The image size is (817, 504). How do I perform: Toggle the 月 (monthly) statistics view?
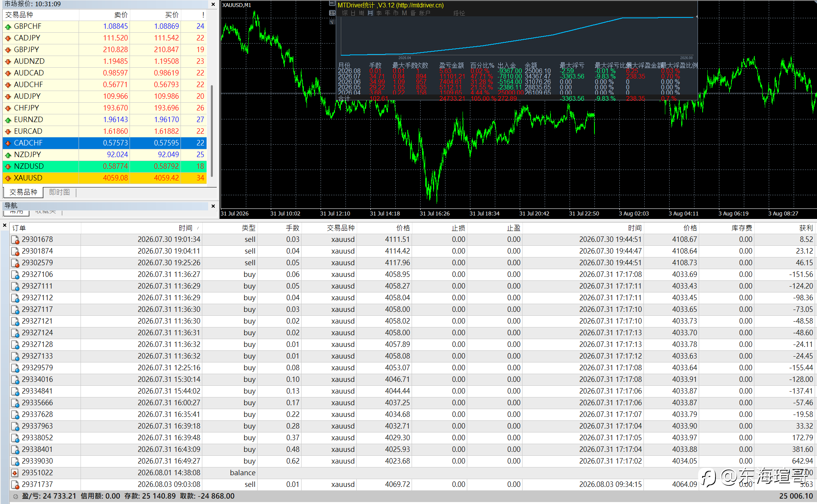[x=370, y=13]
